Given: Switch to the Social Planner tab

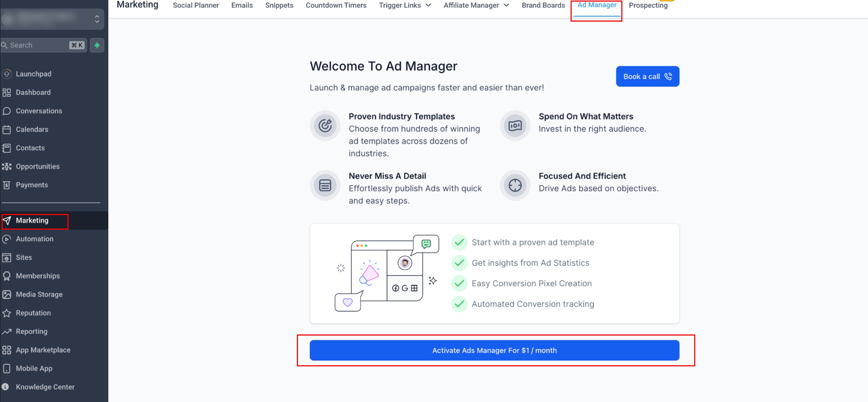Looking at the screenshot, I should point(195,5).
